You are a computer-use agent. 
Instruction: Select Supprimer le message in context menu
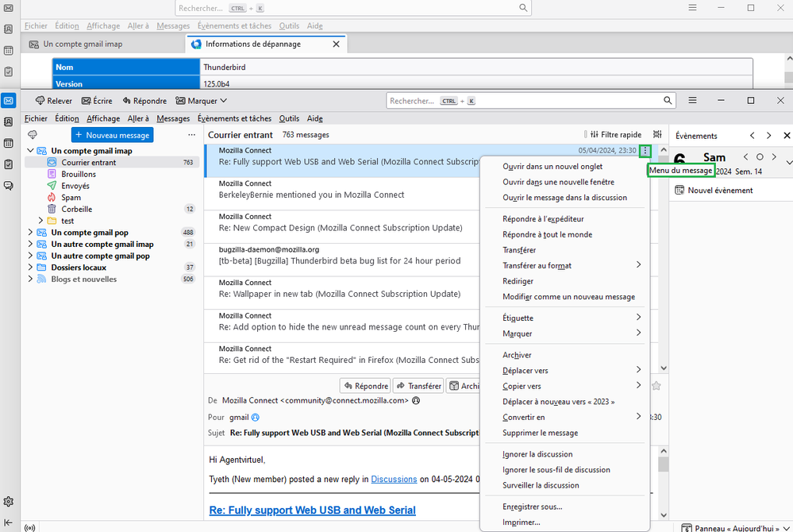coord(540,433)
